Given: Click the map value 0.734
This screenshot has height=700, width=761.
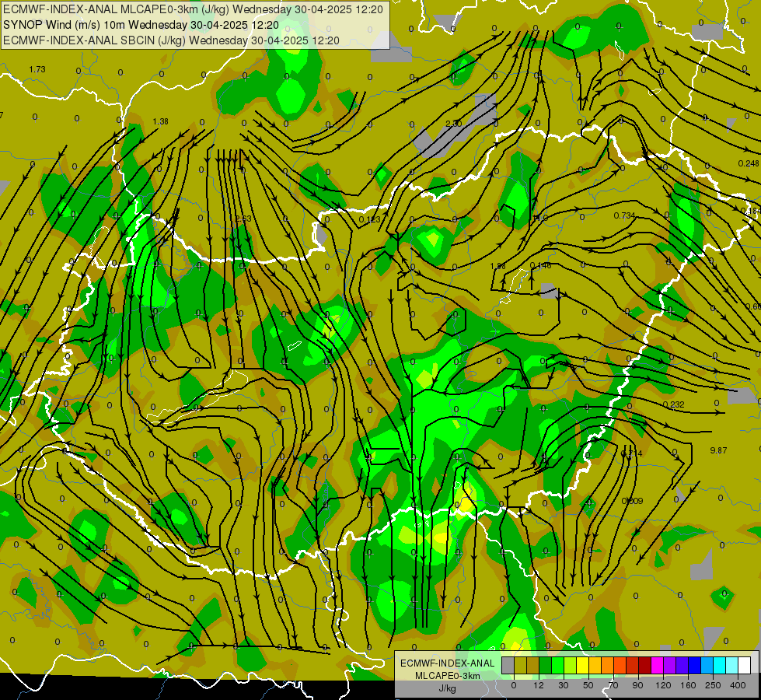Looking at the screenshot, I should coord(625,215).
